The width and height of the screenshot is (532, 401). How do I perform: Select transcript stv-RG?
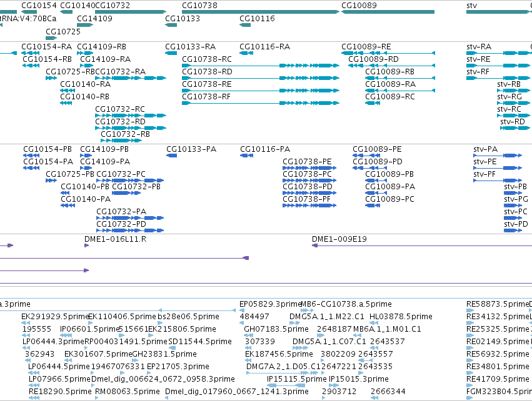pos(509,97)
